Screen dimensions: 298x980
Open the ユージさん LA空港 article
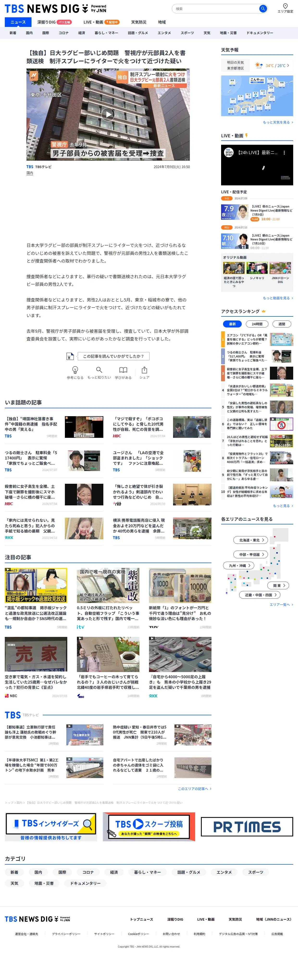[x=162, y=460]
